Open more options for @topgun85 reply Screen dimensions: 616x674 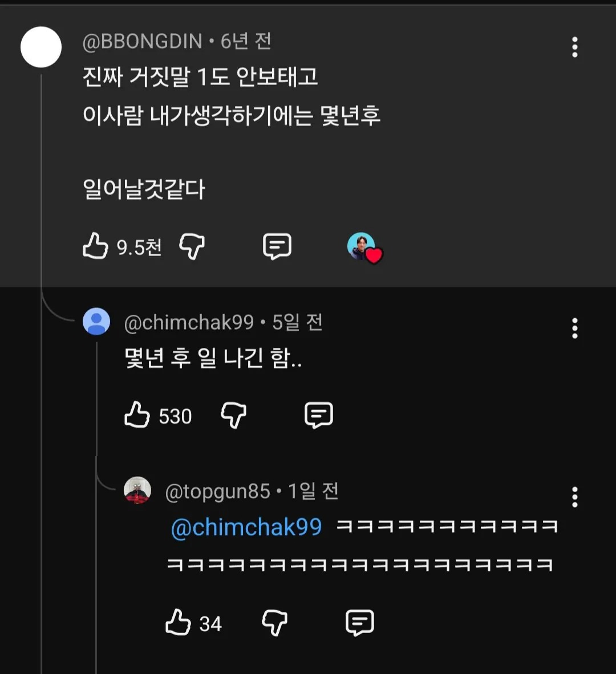coord(575,497)
